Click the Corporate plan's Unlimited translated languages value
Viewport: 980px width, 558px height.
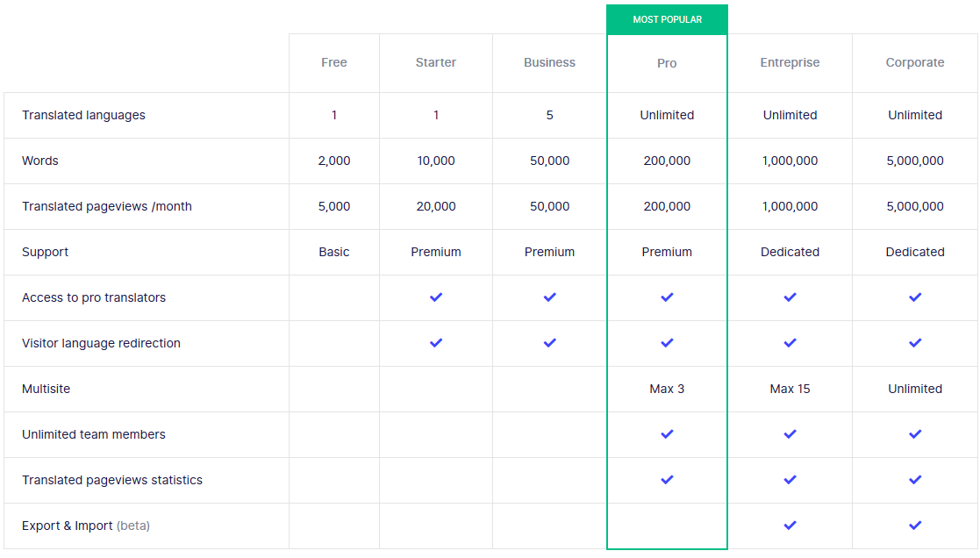[x=915, y=115]
